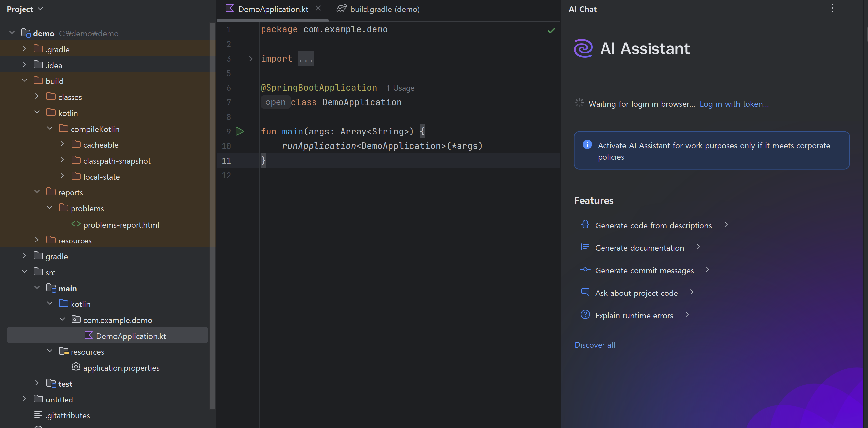Collapse the demo root project node
The image size is (868, 428).
click(12, 33)
